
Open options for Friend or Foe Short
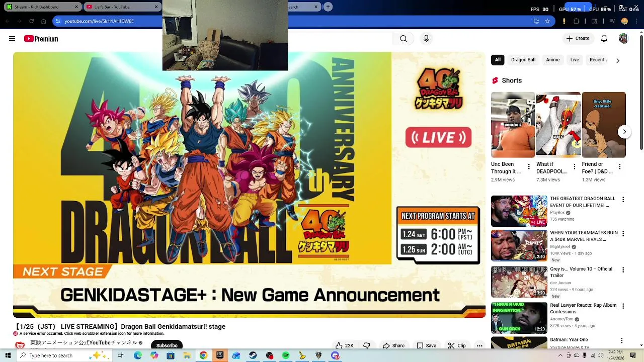tap(619, 166)
